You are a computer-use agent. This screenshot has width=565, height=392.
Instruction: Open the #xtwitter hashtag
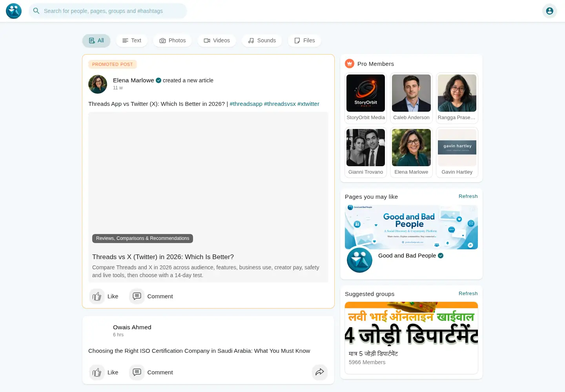coord(308,104)
